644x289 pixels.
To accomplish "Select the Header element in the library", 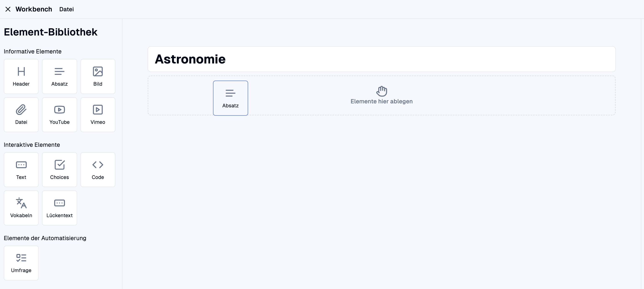I will [x=21, y=76].
